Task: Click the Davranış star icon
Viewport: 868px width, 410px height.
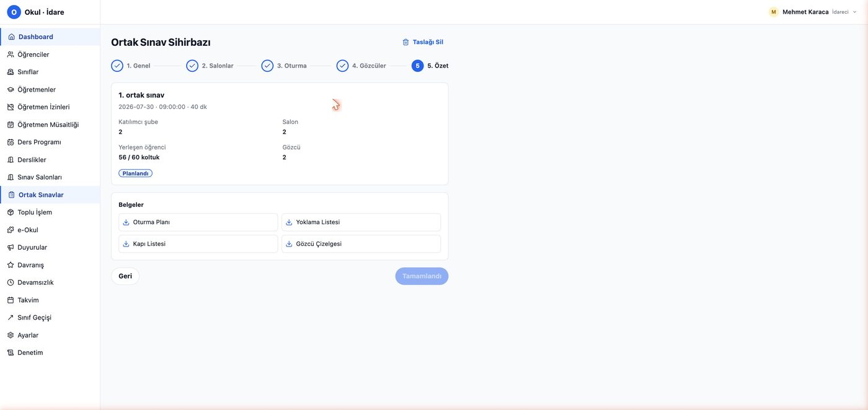Action: [11, 265]
